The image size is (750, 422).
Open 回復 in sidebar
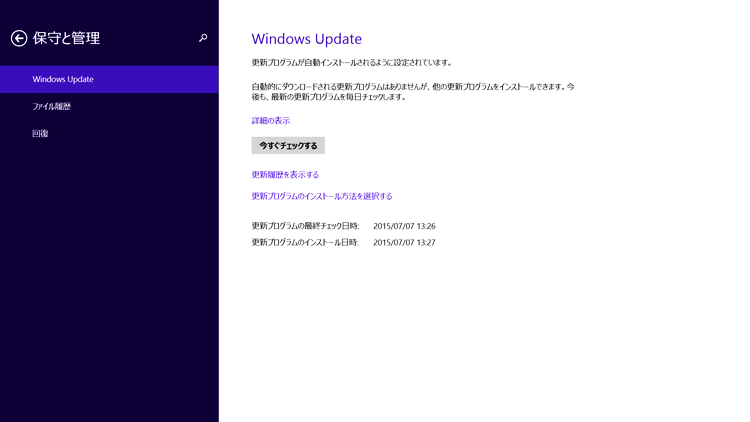point(109,133)
